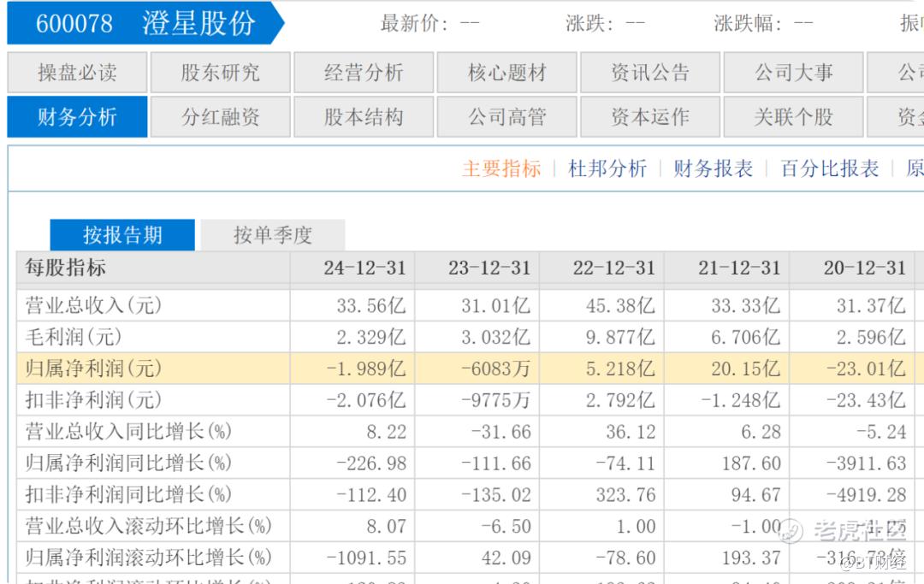The width and height of the screenshot is (924, 584).
Task: Select the 22-12-31 column header
Action: pyautogui.click(x=614, y=268)
